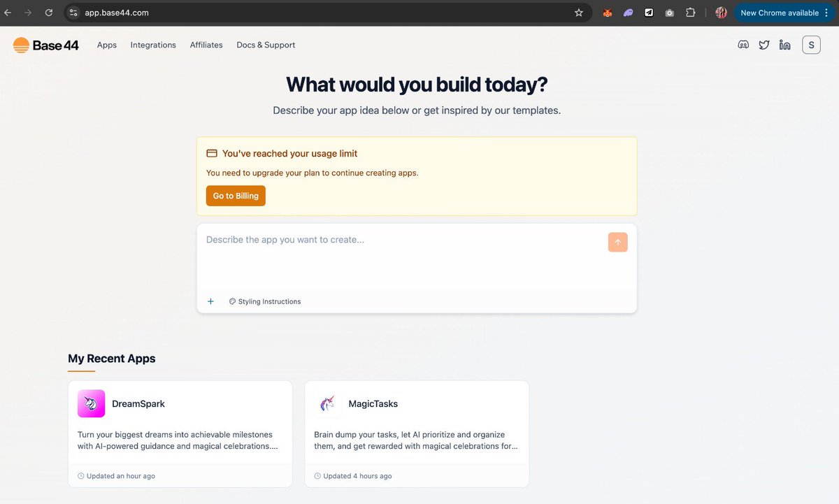Open the Chrome profile avatar
Viewport: 839px width, 504px height.
721,13
